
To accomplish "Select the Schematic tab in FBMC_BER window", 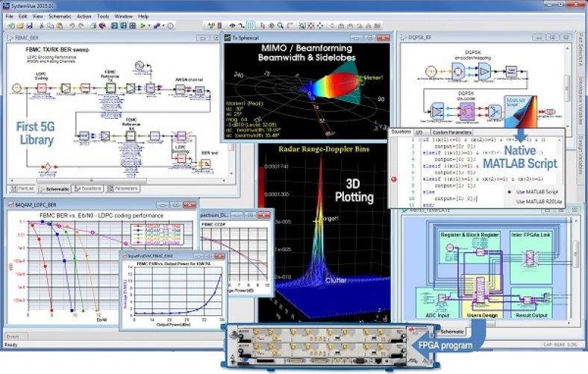I will (x=54, y=189).
